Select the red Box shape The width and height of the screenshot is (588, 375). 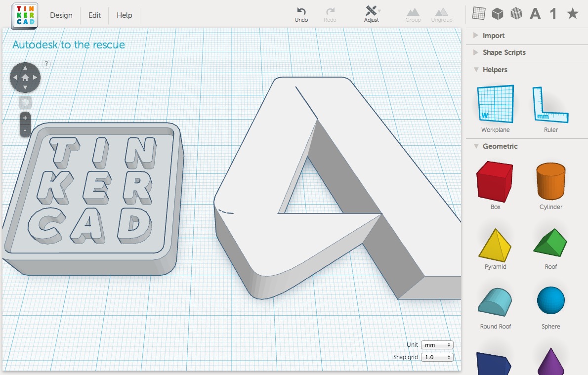click(494, 181)
